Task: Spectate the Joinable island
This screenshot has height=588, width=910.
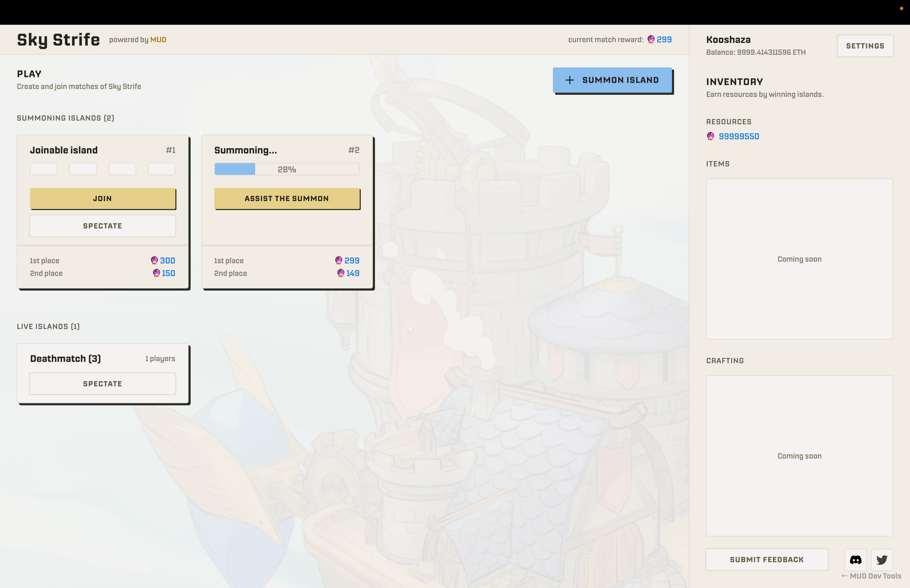Action: pyautogui.click(x=103, y=226)
